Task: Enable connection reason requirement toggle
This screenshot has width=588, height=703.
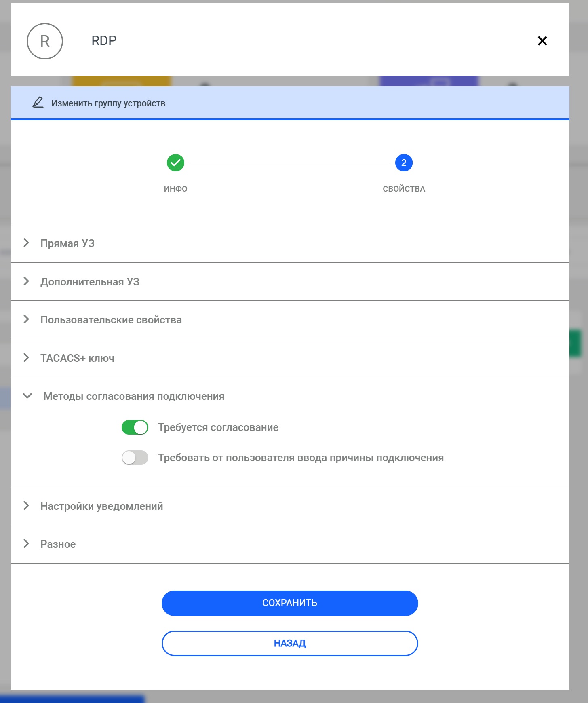Action: coord(135,458)
